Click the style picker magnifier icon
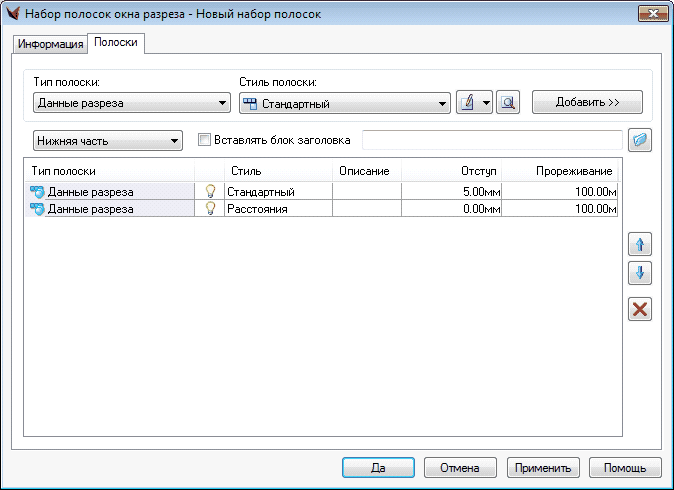 [x=508, y=103]
